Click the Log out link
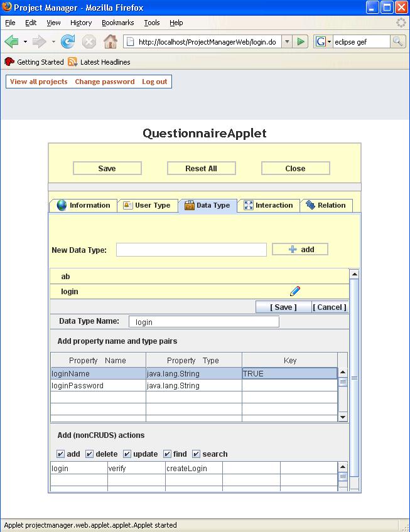The width and height of the screenshot is (410, 532). point(154,82)
